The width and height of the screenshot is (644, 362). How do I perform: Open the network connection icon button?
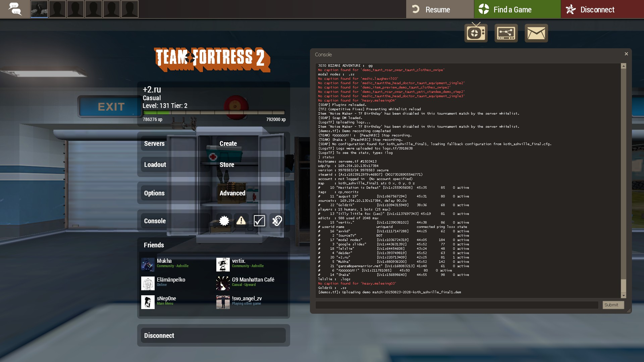506,33
